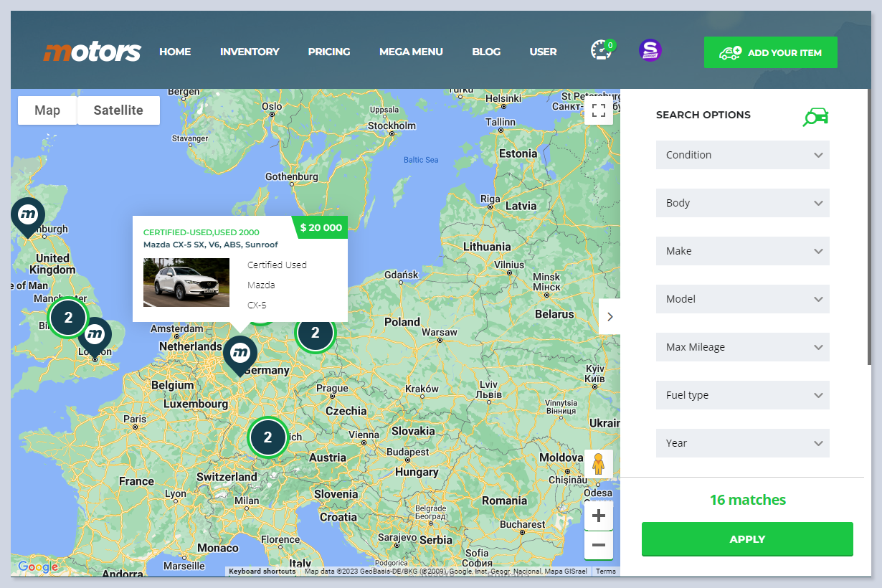Open the Make dropdown
This screenshot has width=882, height=588.
[742, 251]
